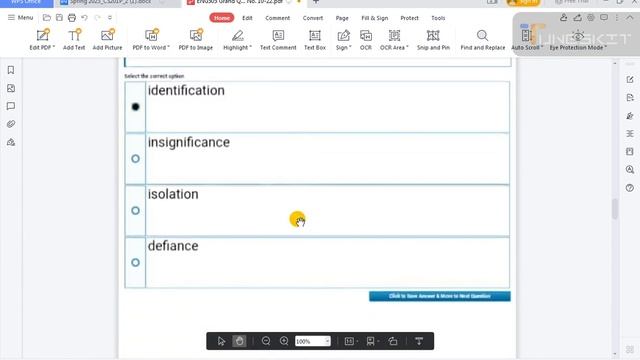Viewport: 640px width, 360px height.
Task: Collapse the floating toolbar with the down-arrow icon
Action: click(x=419, y=341)
